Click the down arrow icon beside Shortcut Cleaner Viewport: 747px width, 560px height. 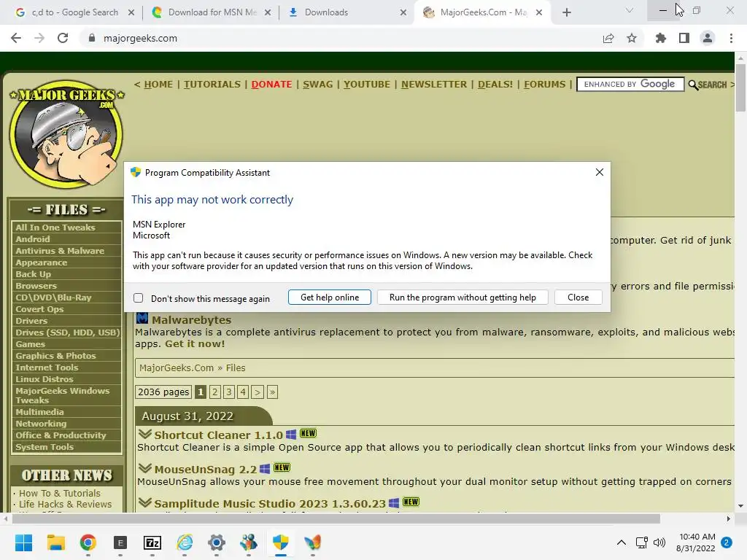(145, 435)
